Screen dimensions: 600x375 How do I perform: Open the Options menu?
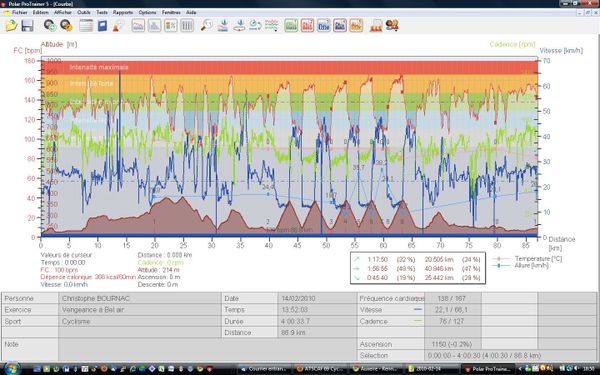(x=147, y=12)
